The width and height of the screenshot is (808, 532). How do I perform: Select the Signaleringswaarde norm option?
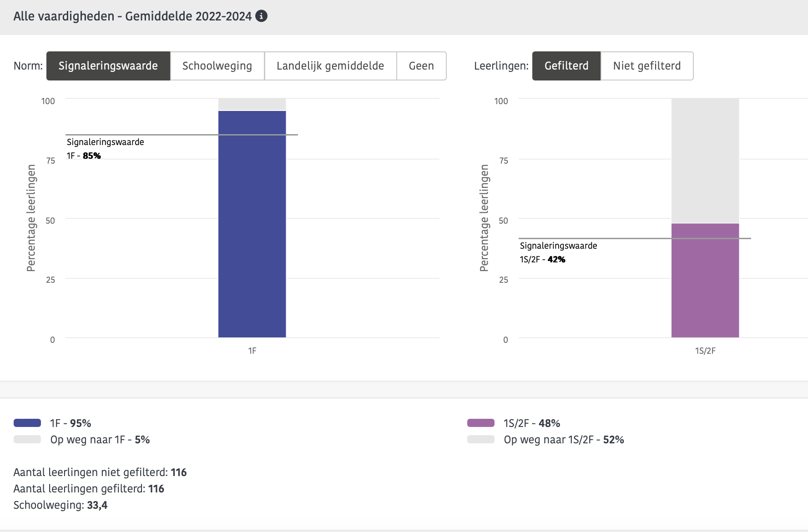(108, 66)
